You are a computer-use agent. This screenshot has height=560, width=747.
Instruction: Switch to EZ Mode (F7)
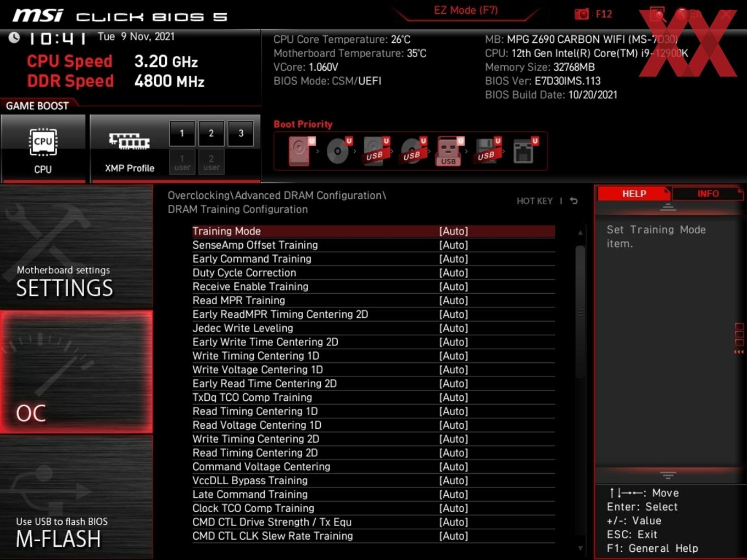pos(466,10)
